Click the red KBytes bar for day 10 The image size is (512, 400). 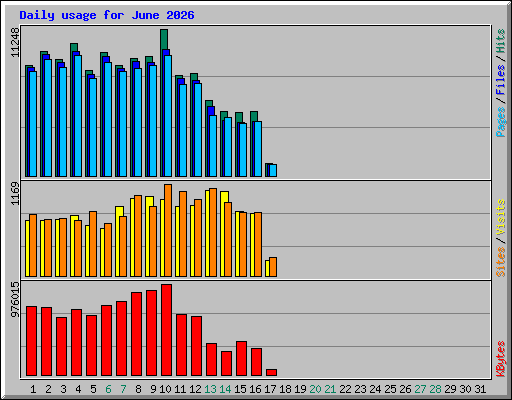[x=166, y=330]
